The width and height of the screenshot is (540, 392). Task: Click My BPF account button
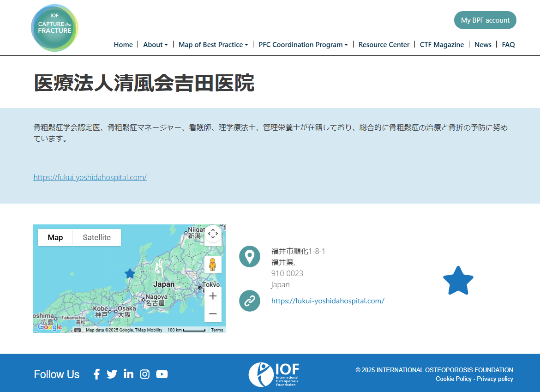pos(485,20)
